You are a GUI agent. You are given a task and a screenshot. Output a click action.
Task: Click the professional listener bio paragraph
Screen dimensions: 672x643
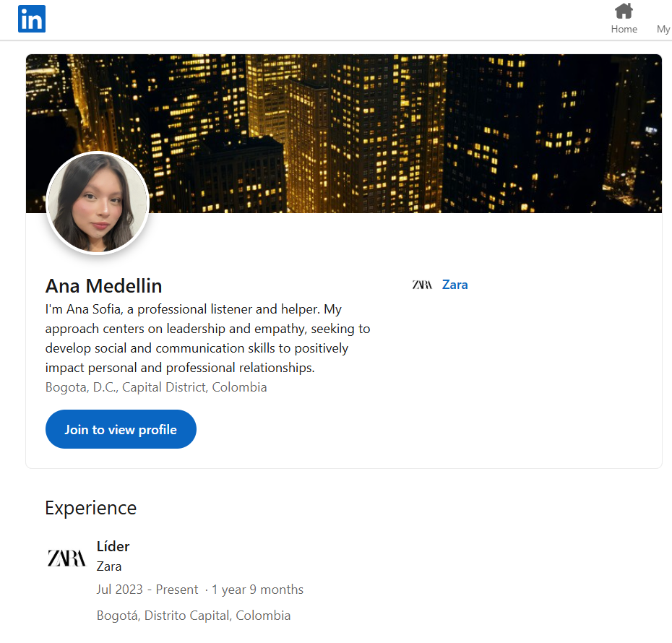click(x=207, y=338)
